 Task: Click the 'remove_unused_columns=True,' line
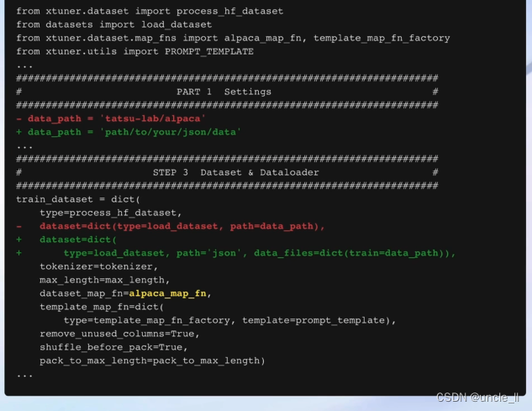[119, 334]
